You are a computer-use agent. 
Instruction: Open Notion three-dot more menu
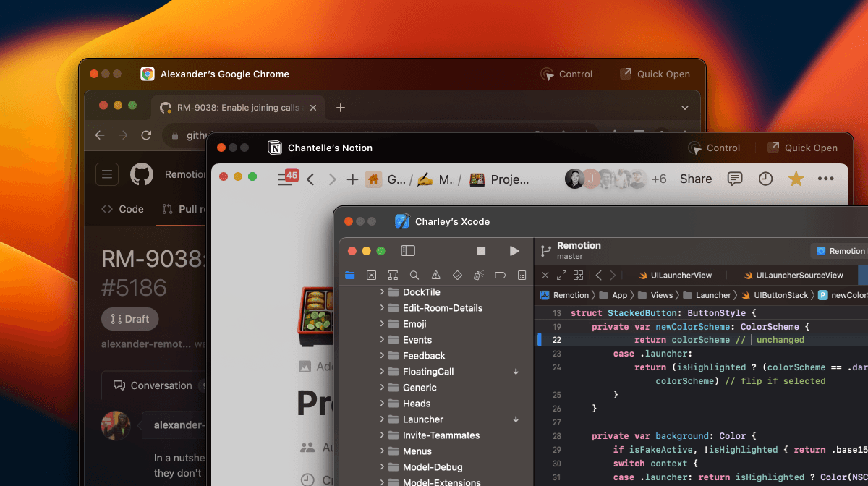825,179
